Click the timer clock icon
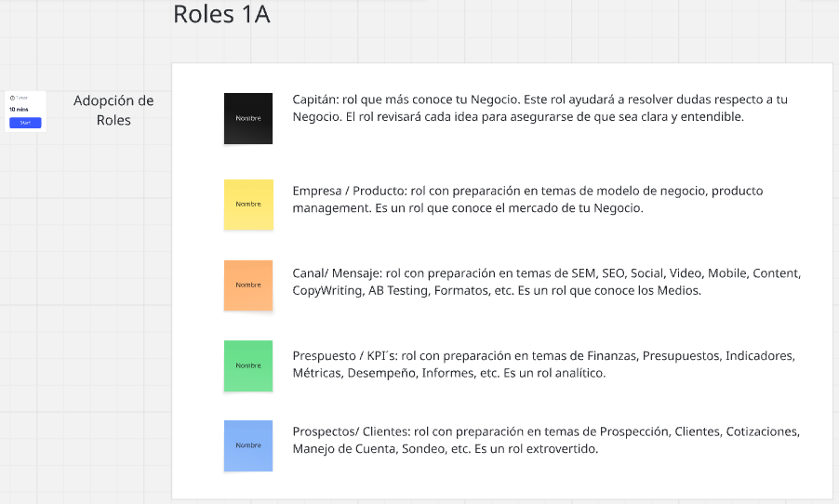The width and height of the screenshot is (839, 504). (11, 98)
